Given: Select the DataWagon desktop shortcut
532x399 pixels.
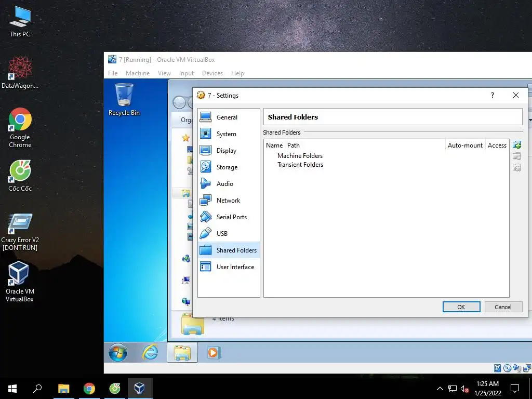Looking at the screenshot, I should click(20, 72).
